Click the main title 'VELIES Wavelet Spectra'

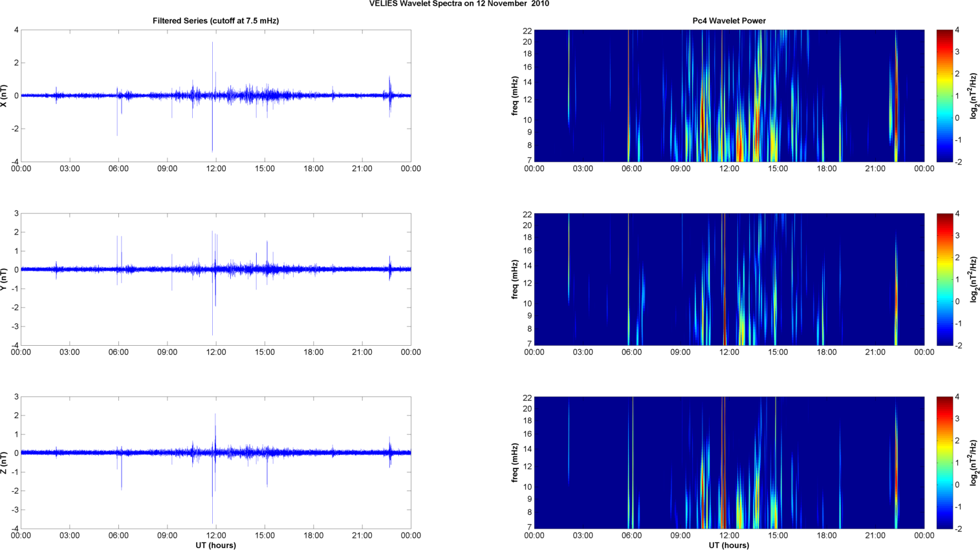(459, 4)
